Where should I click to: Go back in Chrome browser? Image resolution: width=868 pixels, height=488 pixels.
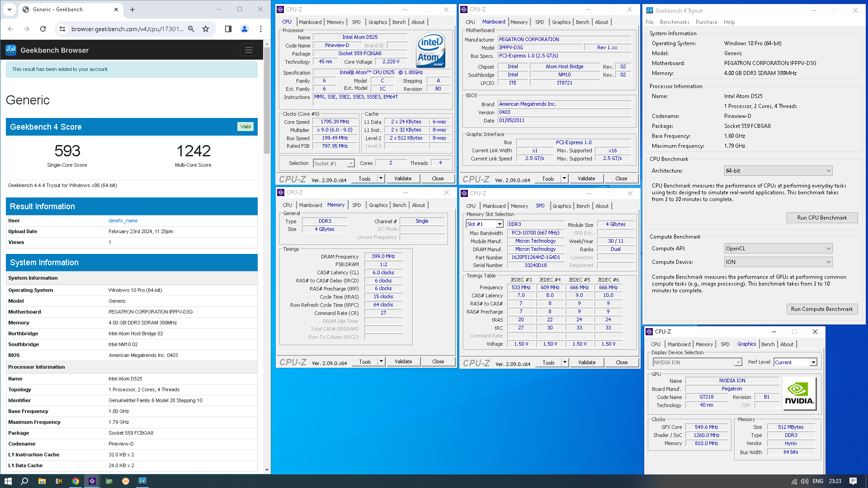(11, 29)
